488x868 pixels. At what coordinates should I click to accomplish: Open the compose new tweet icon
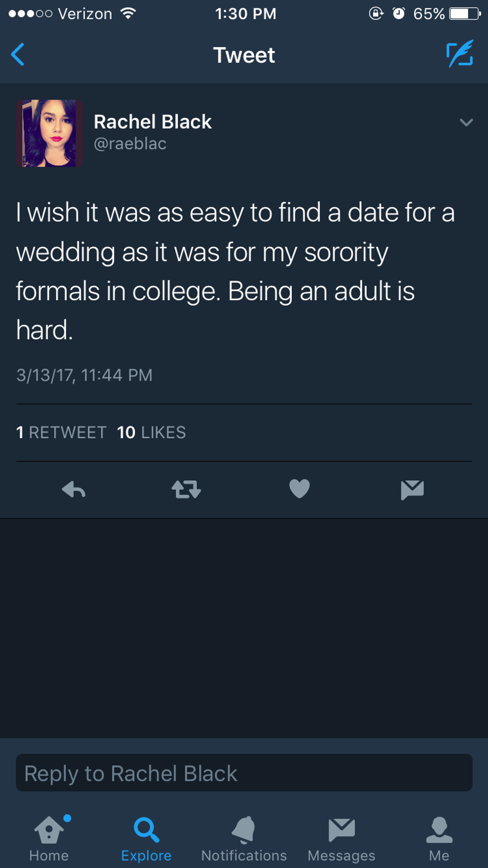coord(459,55)
